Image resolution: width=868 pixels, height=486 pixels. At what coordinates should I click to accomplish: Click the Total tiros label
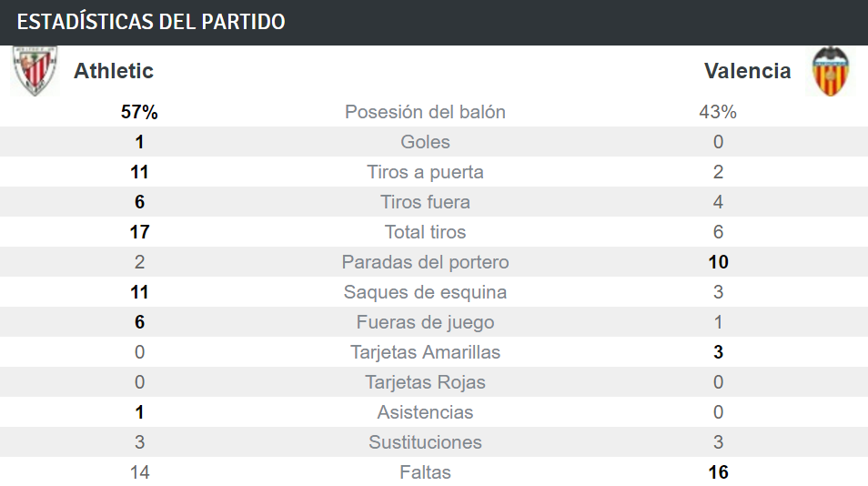pos(425,231)
